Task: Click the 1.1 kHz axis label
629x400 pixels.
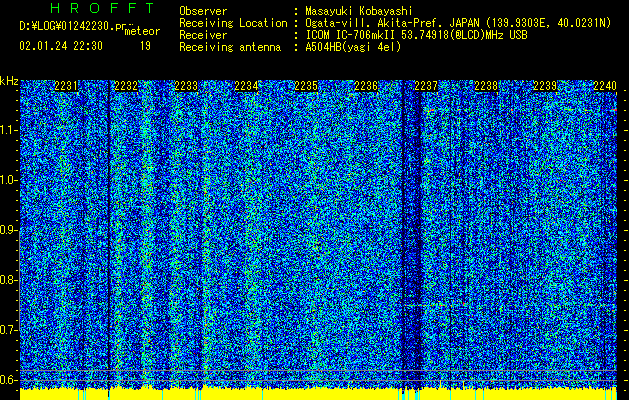Action: click(8, 130)
